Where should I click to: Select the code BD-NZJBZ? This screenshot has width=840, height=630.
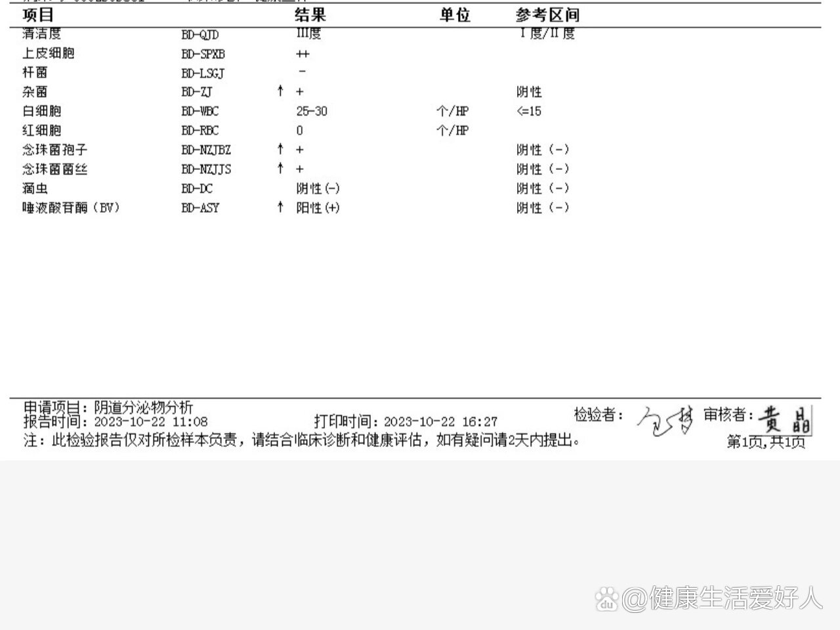tap(206, 150)
